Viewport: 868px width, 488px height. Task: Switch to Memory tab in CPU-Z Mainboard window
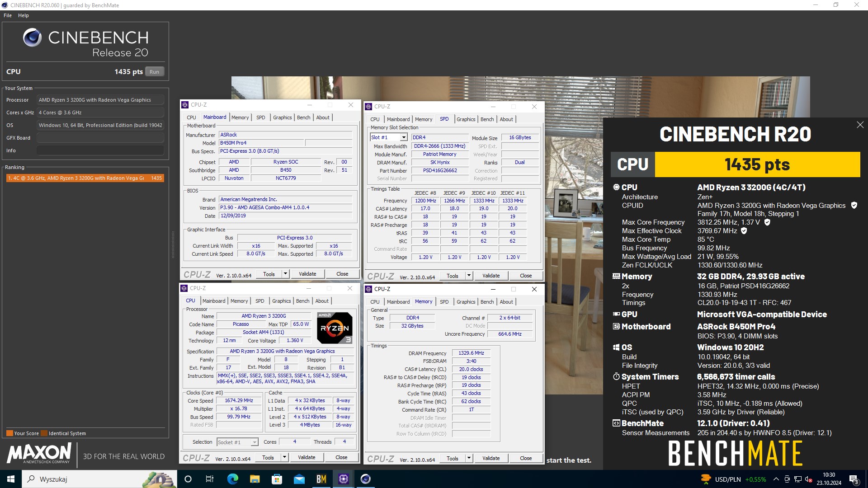click(240, 117)
